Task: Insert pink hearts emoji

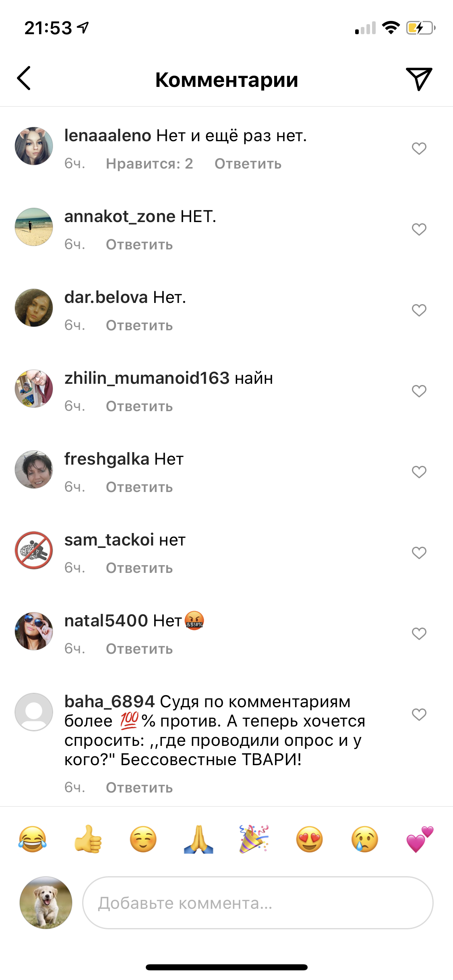Action: click(x=420, y=840)
